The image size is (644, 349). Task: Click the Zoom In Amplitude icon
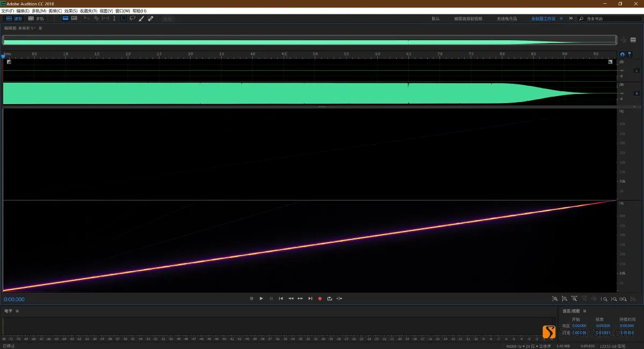pyautogui.click(x=555, y=299)
